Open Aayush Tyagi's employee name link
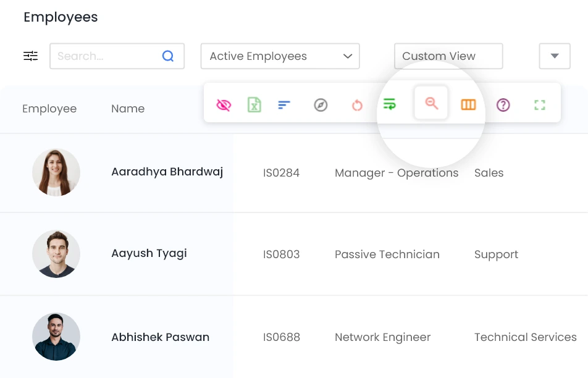This screenshot has height=378, width=588. (149, 253)
